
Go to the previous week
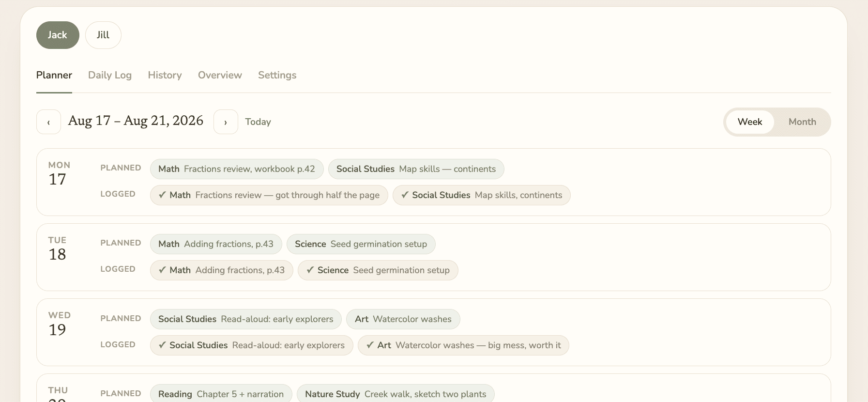click(x=48, y=122)
